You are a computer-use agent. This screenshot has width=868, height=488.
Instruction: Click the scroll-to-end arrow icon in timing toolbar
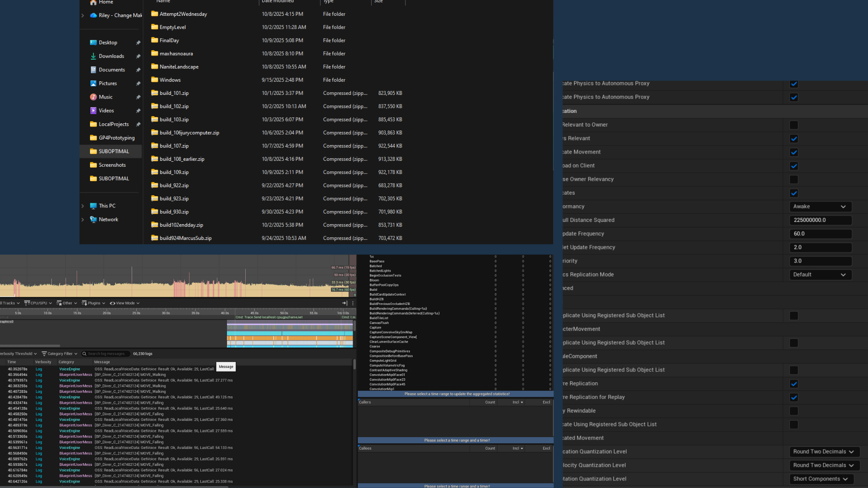pos(344,303)
